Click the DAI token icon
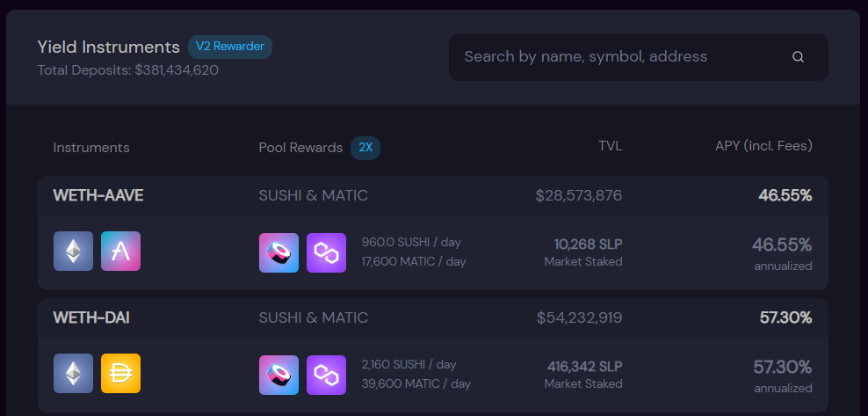 point(120,374)
